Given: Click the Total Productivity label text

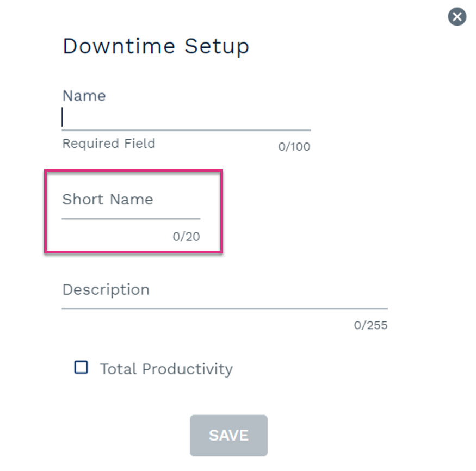Looking at the screenshot, I should (166, 369).
